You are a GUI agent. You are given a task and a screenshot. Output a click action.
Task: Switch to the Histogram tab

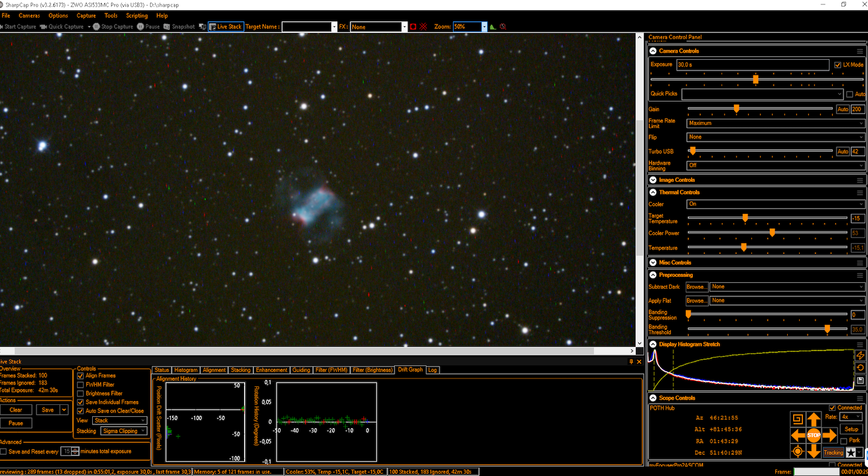point(186,370)
